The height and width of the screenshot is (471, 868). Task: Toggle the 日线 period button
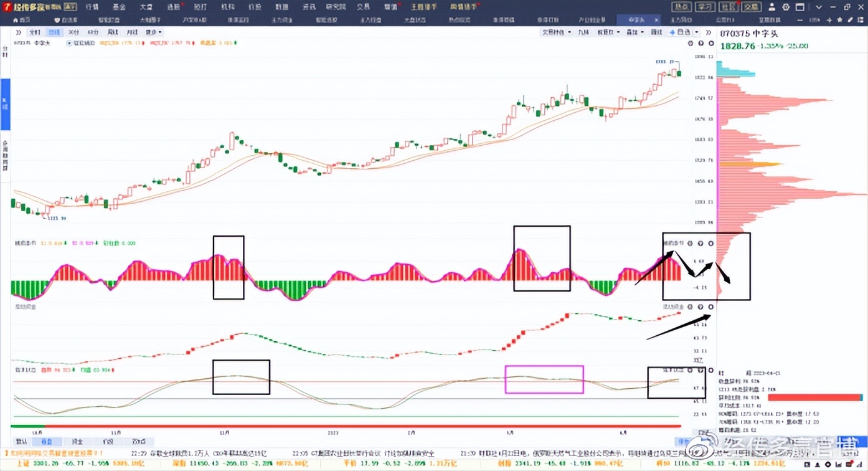pos(54,32)
